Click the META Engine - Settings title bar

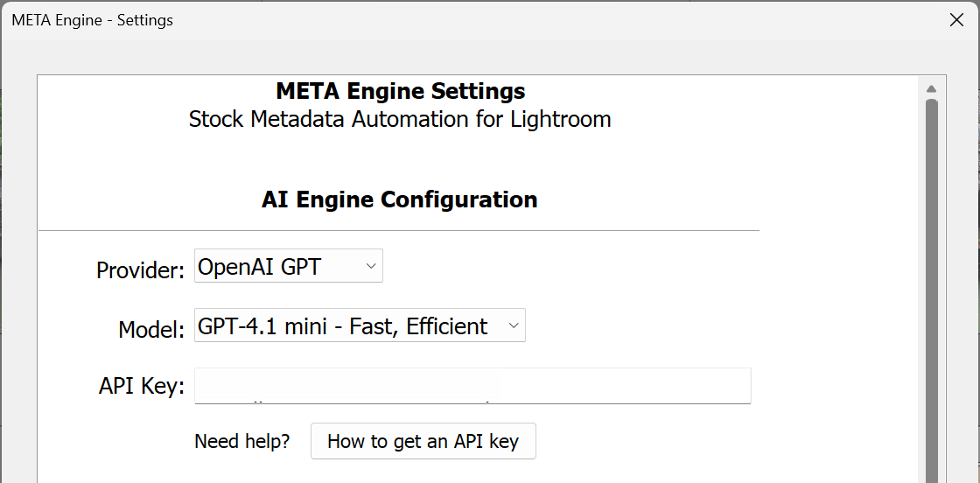(x=437, y=20)
